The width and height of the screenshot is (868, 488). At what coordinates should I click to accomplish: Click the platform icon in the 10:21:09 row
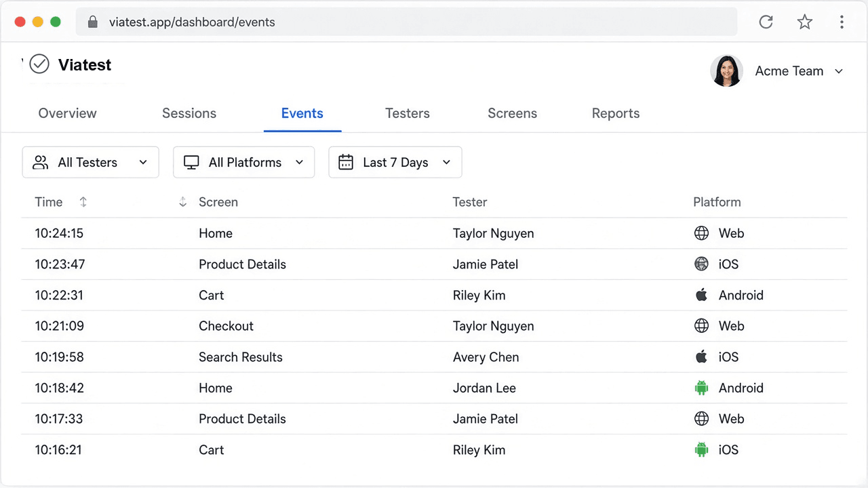click(702, 326)
